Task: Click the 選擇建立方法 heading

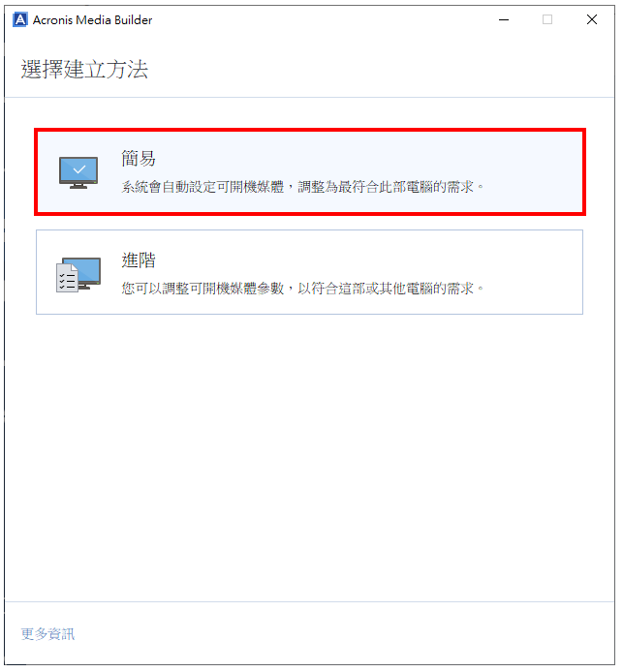Action: click(x=84, y=70)
